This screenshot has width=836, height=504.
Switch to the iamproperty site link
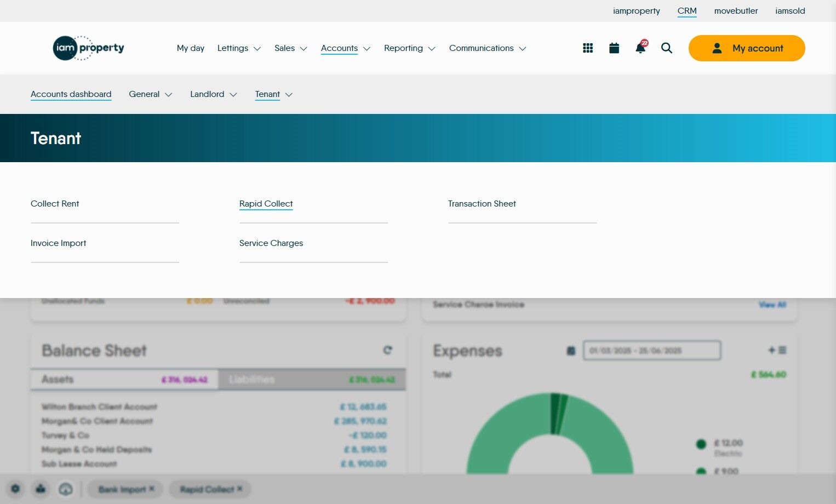click(x=637, y=11)
